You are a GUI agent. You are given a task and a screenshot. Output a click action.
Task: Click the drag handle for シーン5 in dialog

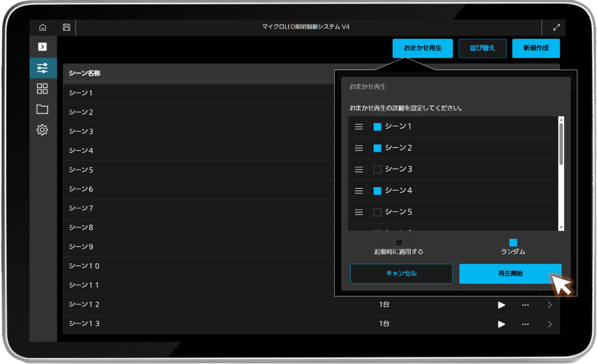359,212
